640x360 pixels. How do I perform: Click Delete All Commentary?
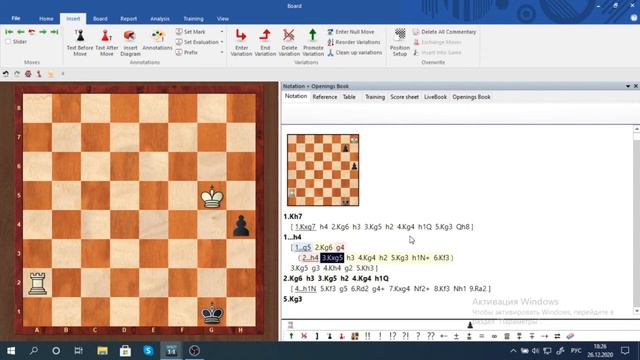[444, 32]
